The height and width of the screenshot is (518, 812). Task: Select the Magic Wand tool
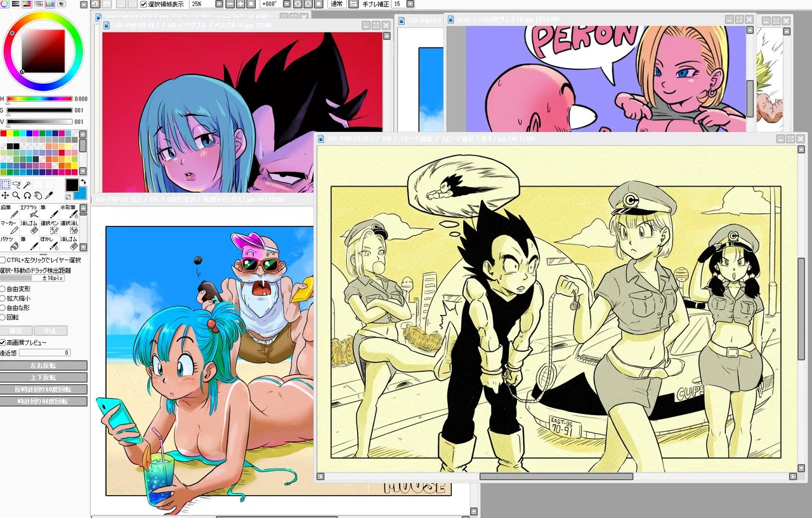[27, 185]
